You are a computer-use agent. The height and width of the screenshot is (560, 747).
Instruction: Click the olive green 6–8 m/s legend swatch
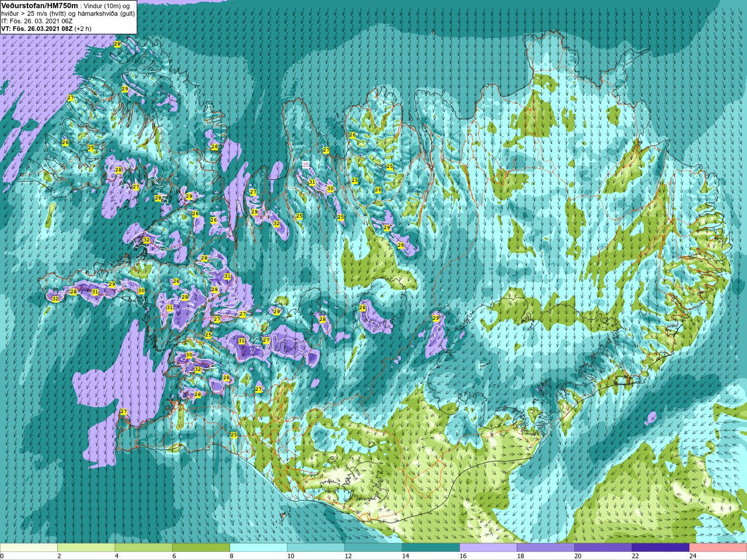pyautogui.click(x=201, y=548)
